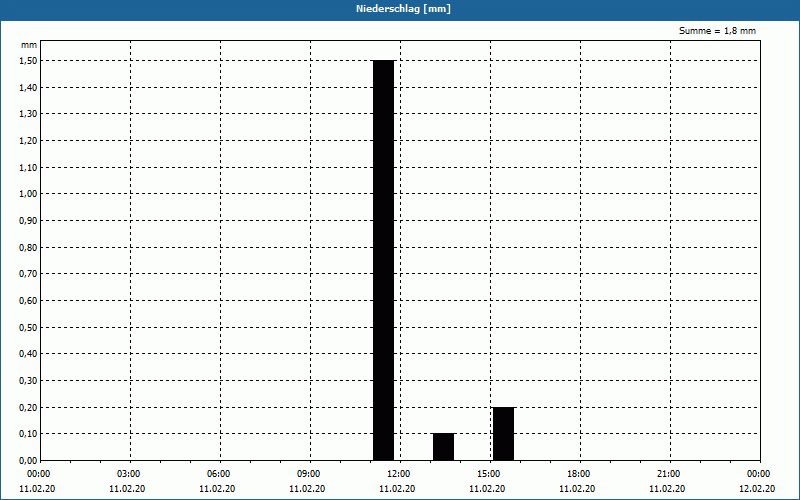This screenshot has width=800, height=500.
Task: Click the 0,50 y-axis label
Action: click(x=28, y=328)
